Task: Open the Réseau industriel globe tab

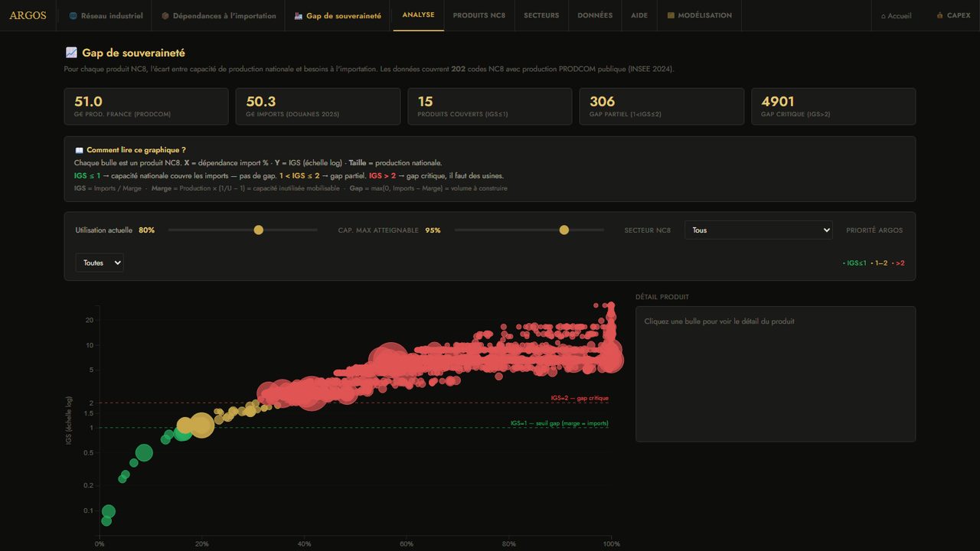Action: click(106, 15)
